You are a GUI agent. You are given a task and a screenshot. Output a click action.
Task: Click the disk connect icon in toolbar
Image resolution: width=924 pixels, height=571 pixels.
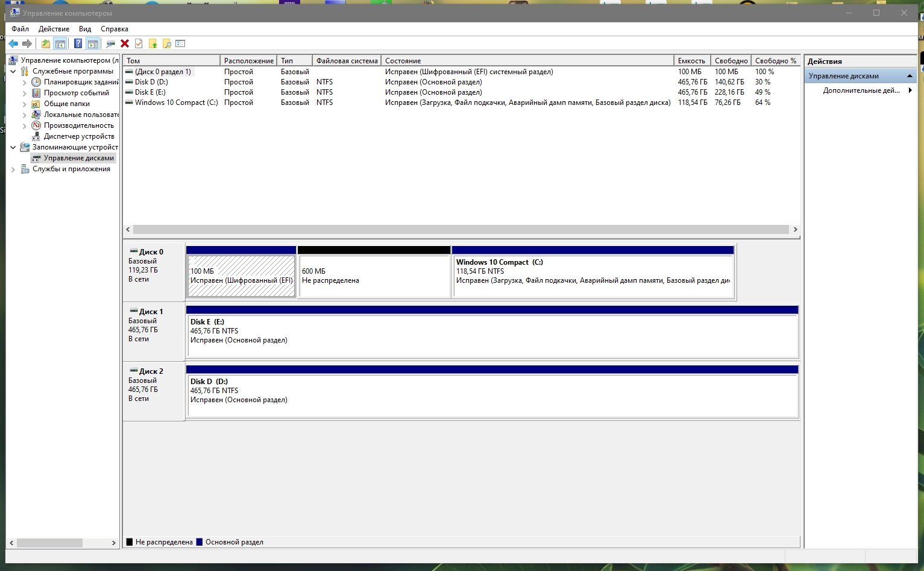pyautogui.click(x=110, y=43)
